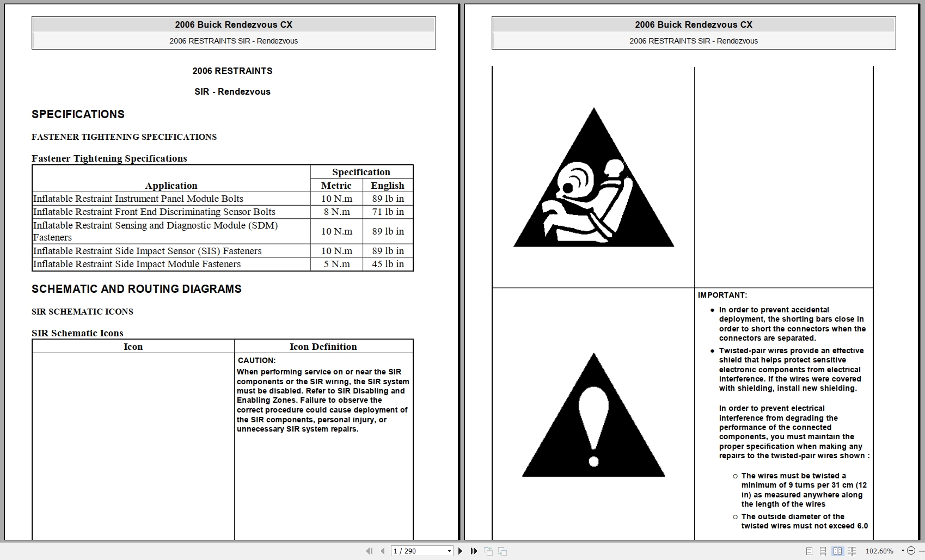Click the SPECIFICATIONS heading
Screen dimensions: 925x560
78,114
